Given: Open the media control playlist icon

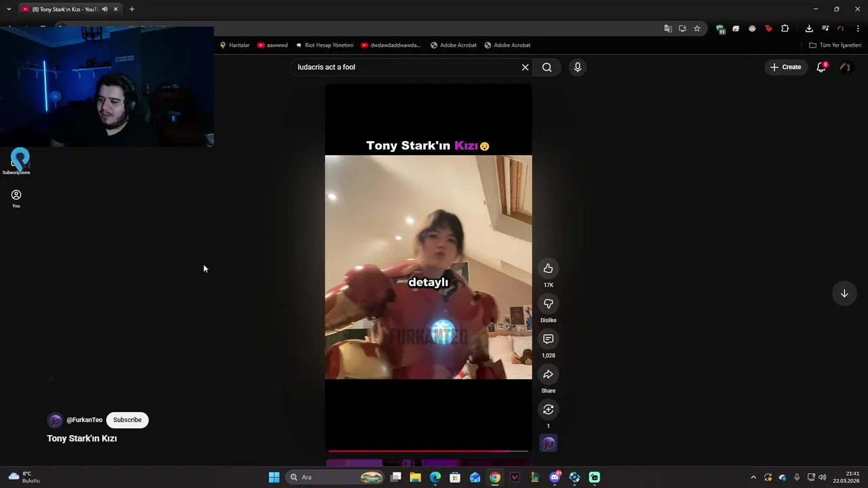Looking at the screenshot, I should tap(825, 28).
